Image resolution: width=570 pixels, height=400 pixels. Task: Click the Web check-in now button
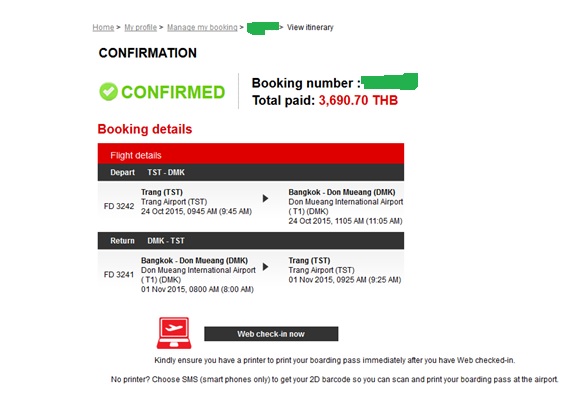[271, 334]
